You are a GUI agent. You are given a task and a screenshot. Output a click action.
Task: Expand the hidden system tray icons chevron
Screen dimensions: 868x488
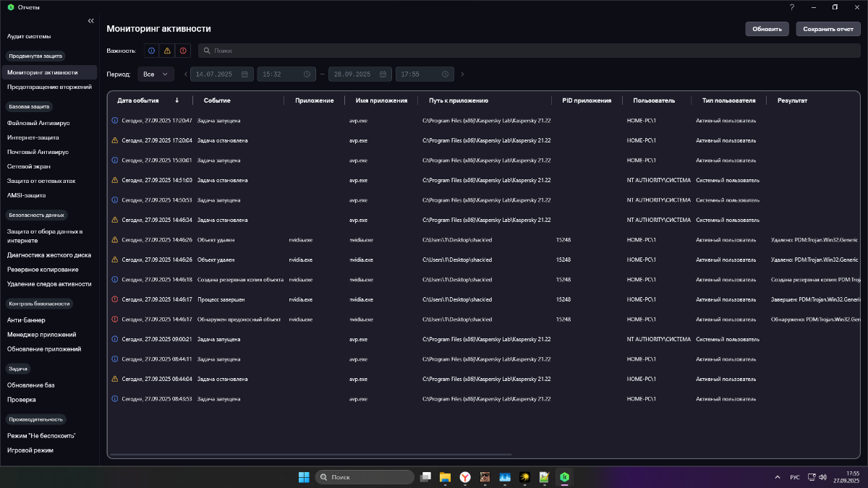(778, 477)
